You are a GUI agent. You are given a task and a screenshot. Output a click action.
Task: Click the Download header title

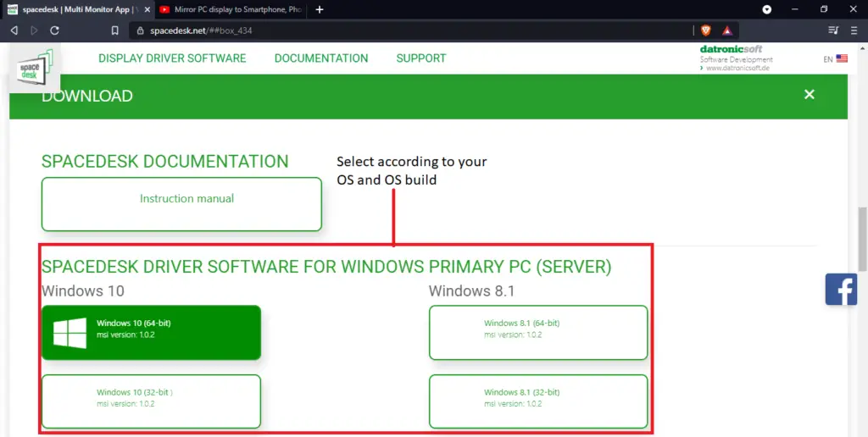tap(87, 96)
